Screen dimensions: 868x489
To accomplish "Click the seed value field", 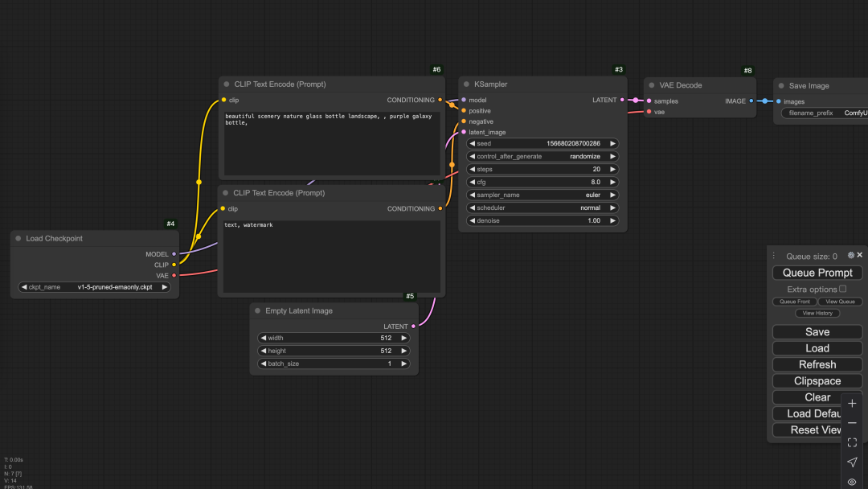I will click(542, 143).
